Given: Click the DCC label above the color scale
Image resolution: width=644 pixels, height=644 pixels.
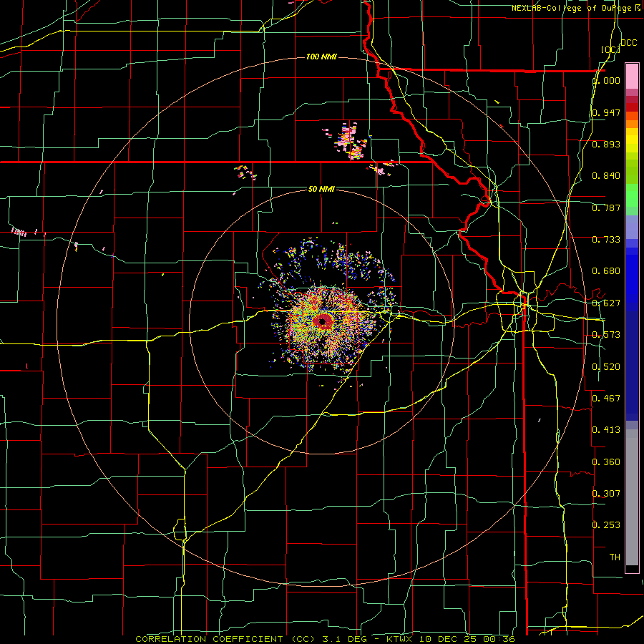Looking at the screenshot, I should coord(628,43).
